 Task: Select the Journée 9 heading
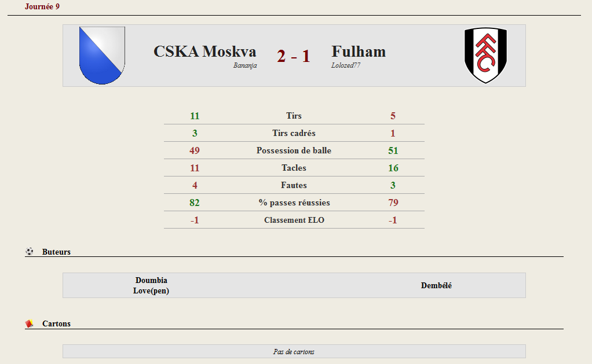pyautogui.click(x=42, y=6)
